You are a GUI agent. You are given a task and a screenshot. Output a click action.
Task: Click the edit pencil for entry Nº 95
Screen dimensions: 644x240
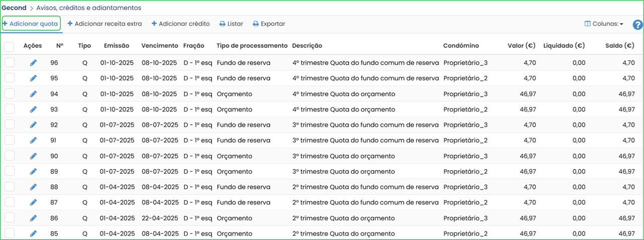pyautogui.click(x=34, y=78)
